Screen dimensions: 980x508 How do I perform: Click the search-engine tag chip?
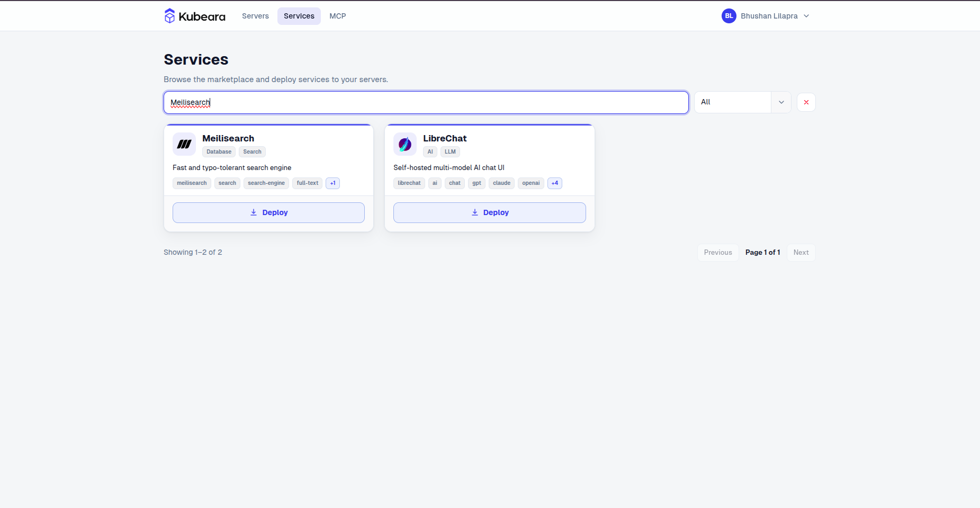click(x=266, y=183)
